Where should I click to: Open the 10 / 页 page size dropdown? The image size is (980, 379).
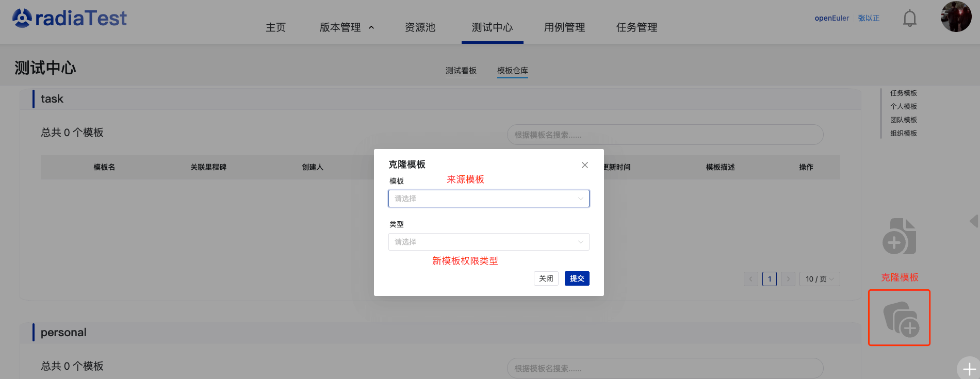(819, 279)
